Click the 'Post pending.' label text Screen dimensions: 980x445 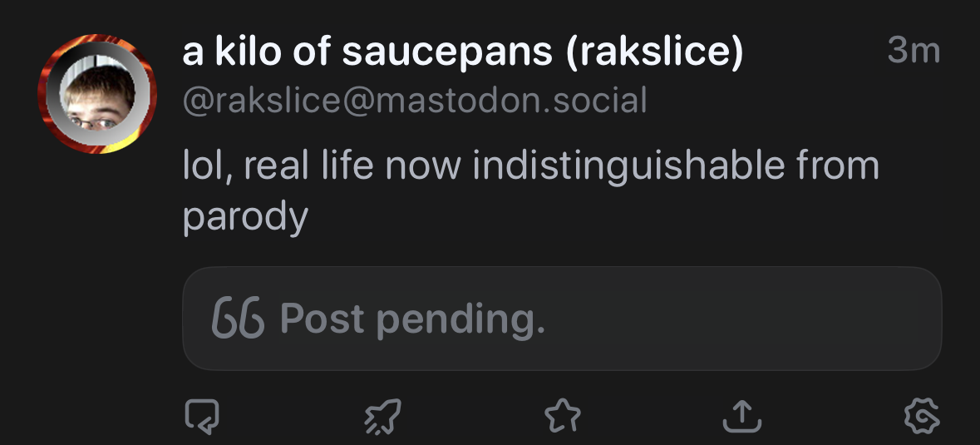[412, 319]
